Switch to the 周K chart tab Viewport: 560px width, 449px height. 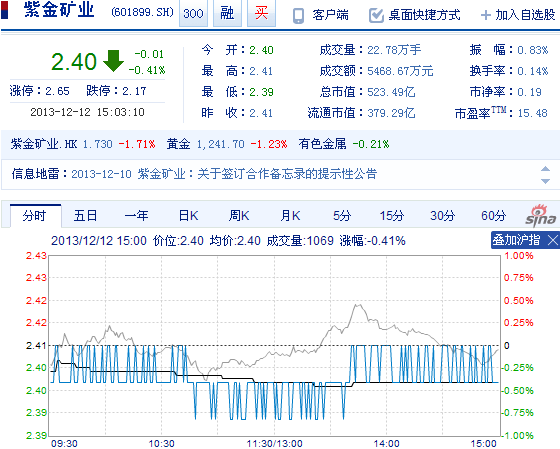pos(239,216)
